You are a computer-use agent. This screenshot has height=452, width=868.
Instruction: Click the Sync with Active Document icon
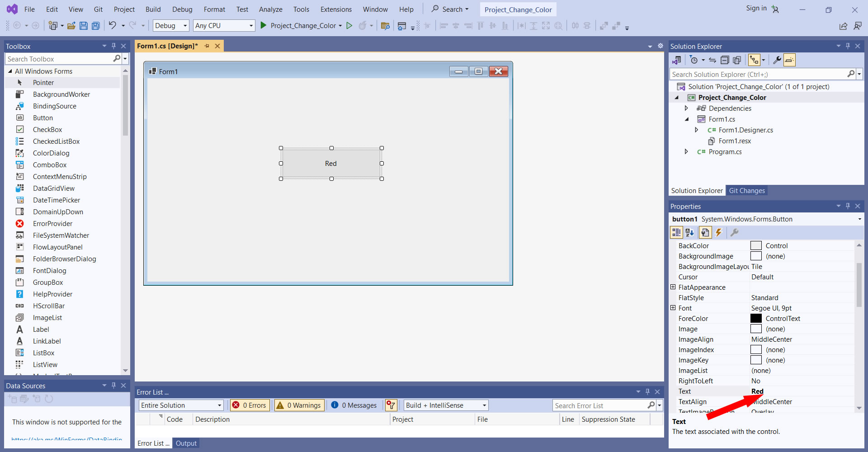click(x=712, y=60)
